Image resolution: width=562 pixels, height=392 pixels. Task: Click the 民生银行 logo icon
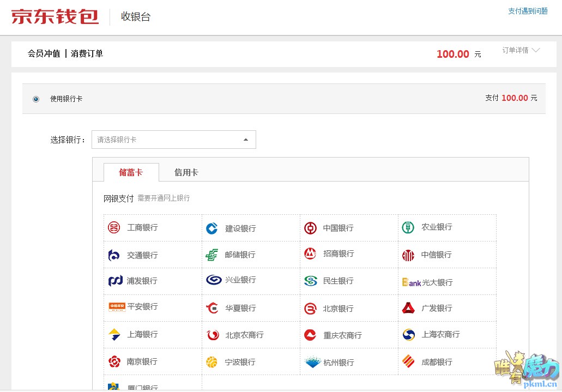[x=311, y=280]
